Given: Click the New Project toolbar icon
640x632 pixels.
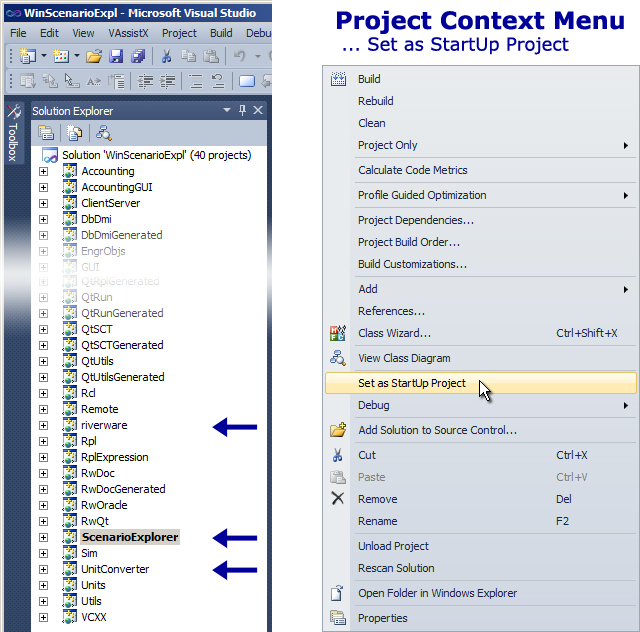Looking at the screenshot, I should pyautogui.click(x=28, y=56).
